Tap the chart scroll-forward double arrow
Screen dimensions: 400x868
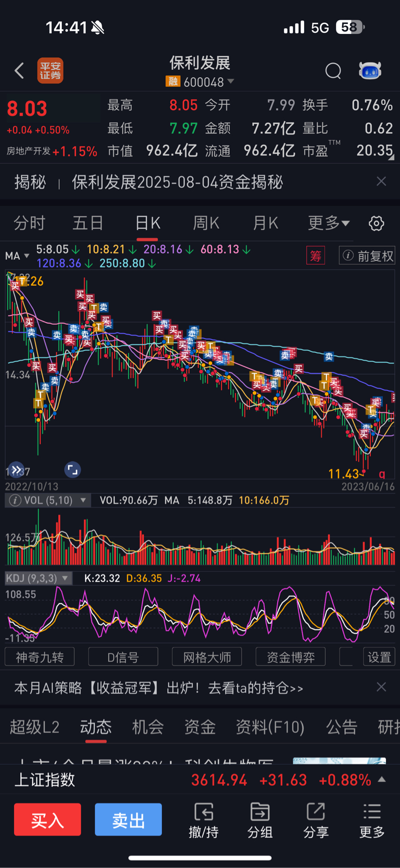click(16, 470)
